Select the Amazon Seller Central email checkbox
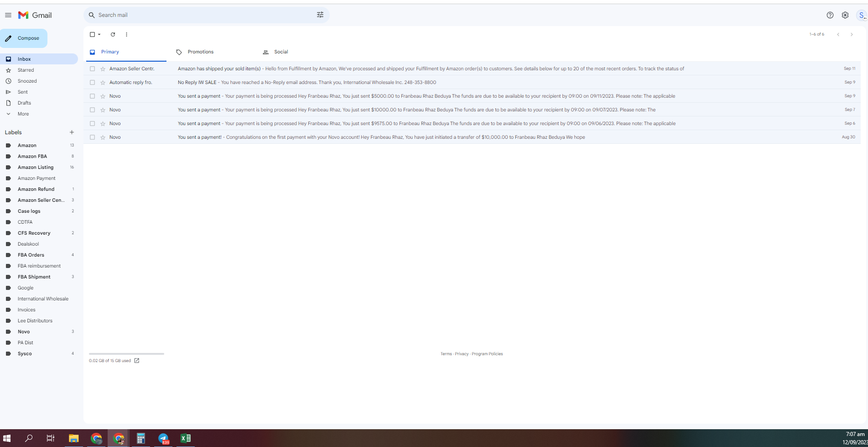Image resolution: width=868 pixels, height=447 pixels. [92, 69]
